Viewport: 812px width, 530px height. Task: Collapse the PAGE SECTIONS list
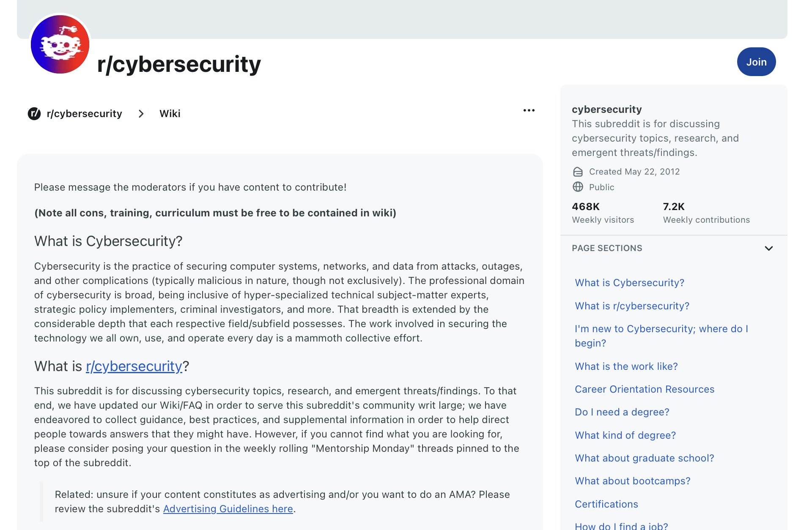[x=769, y=248]
